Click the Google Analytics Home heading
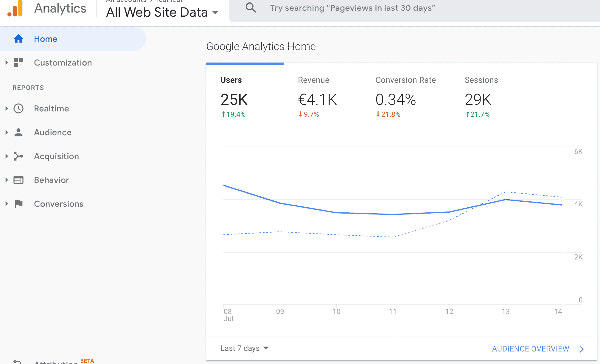 [x=261, y=46]
